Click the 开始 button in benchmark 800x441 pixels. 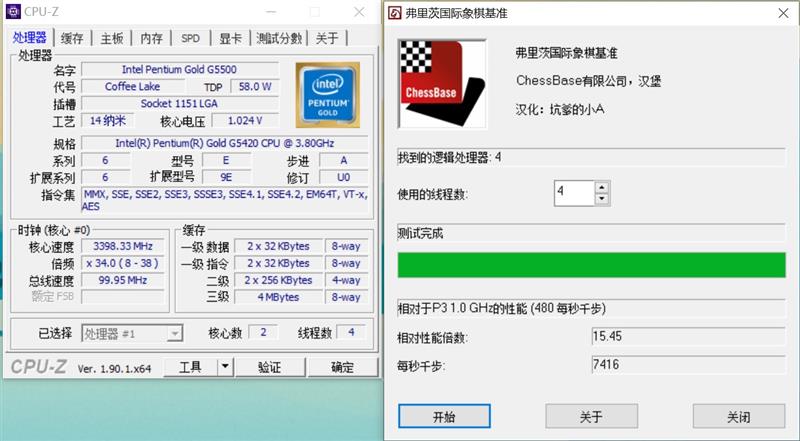(444, 416)
